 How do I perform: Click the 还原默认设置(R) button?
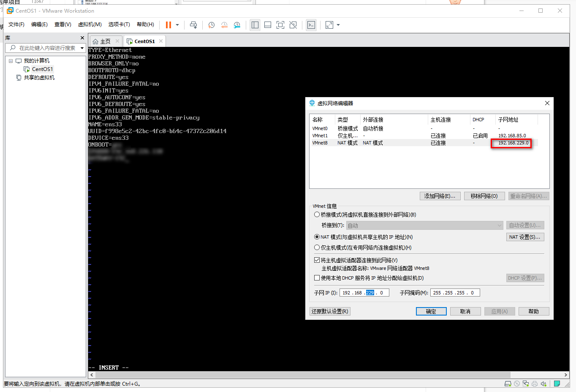coord(330,311)
